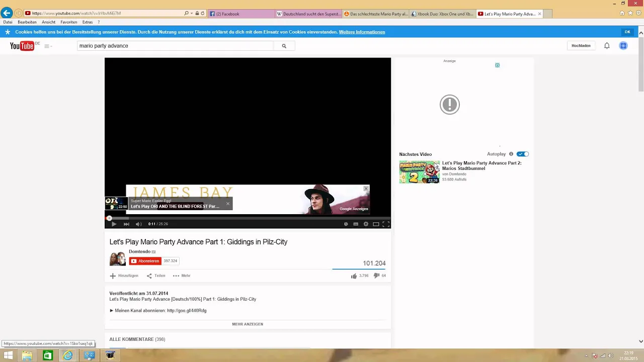Open the account avatar menu
The image size is (644, 362).
623,46
